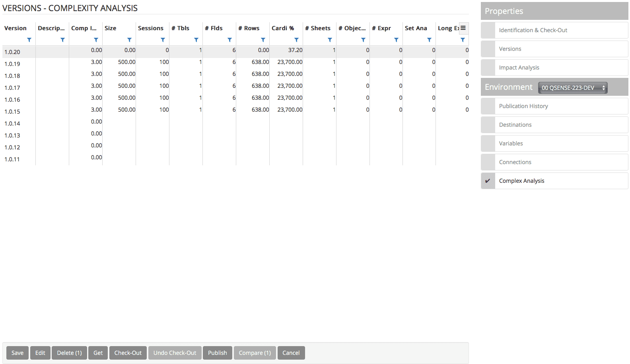630x364 pixels.
Task: Sort by the # Flds column header
Action: tap(214, 28)
